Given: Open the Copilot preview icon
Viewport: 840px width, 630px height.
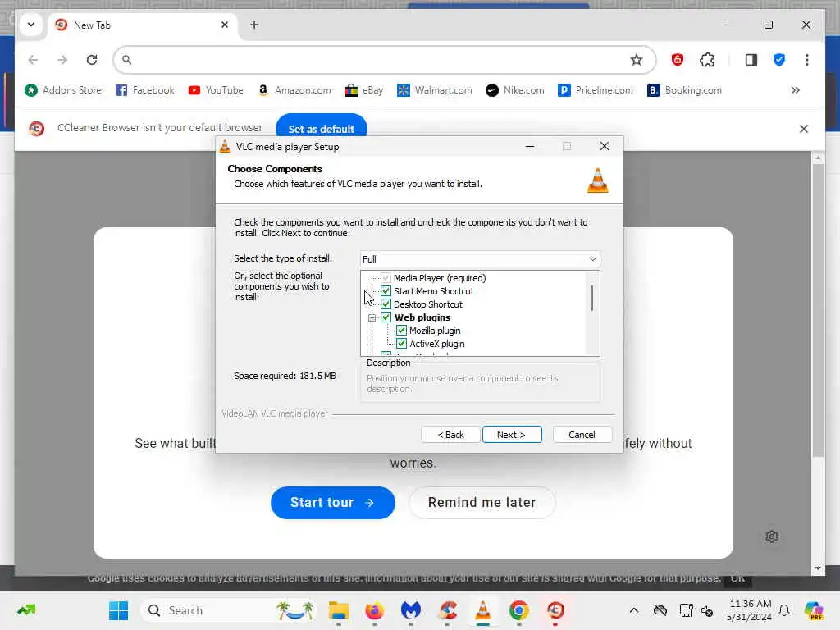Looking at the screenshot, I should point(814,610).
